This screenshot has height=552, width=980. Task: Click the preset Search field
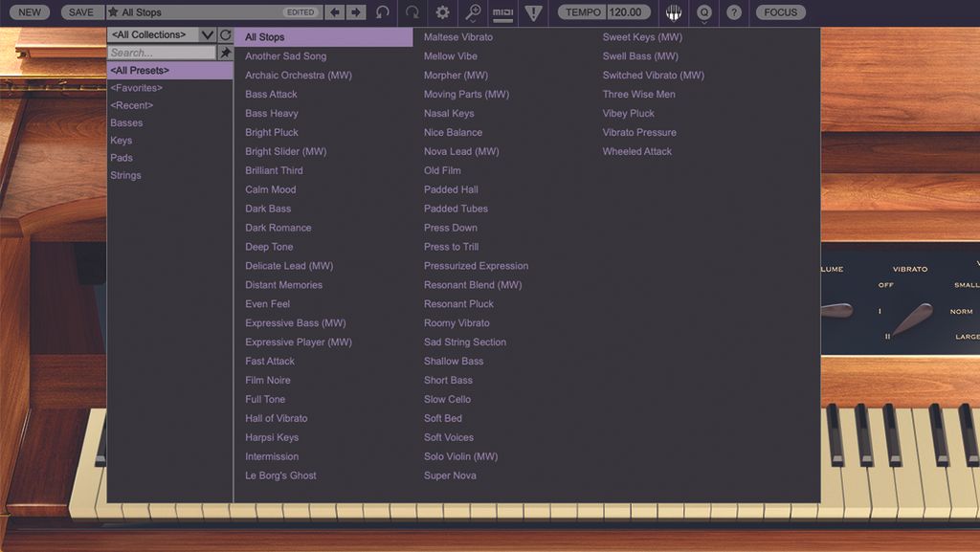coord(162,53)
